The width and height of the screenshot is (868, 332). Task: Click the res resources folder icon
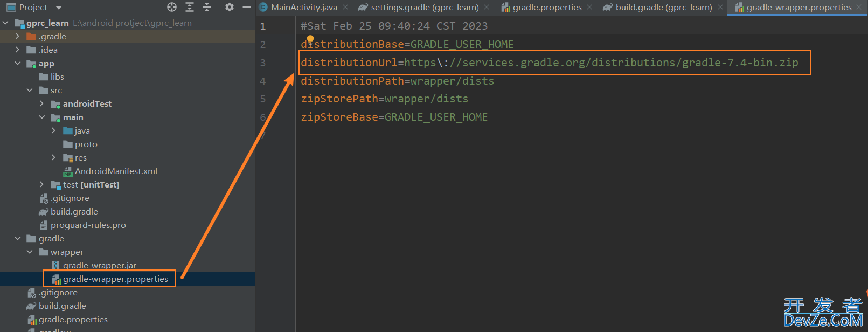pyautogui.click(x=68, y=158)
